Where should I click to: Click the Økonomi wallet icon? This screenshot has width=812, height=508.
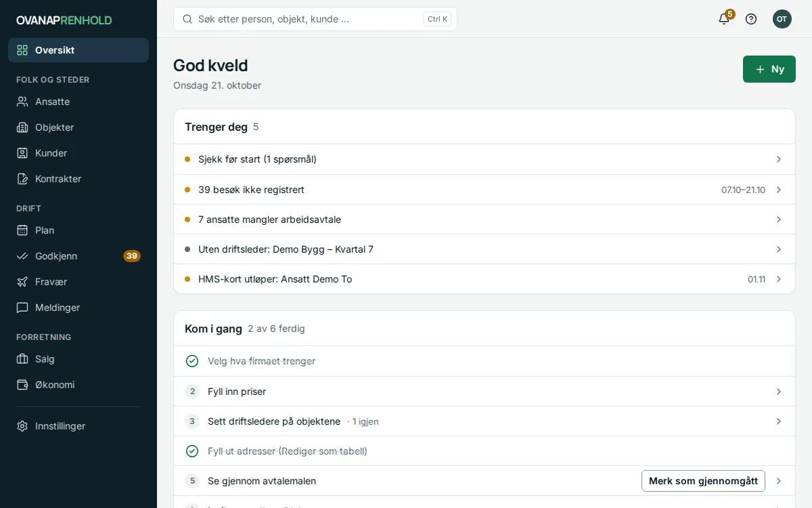click(22, 385)
